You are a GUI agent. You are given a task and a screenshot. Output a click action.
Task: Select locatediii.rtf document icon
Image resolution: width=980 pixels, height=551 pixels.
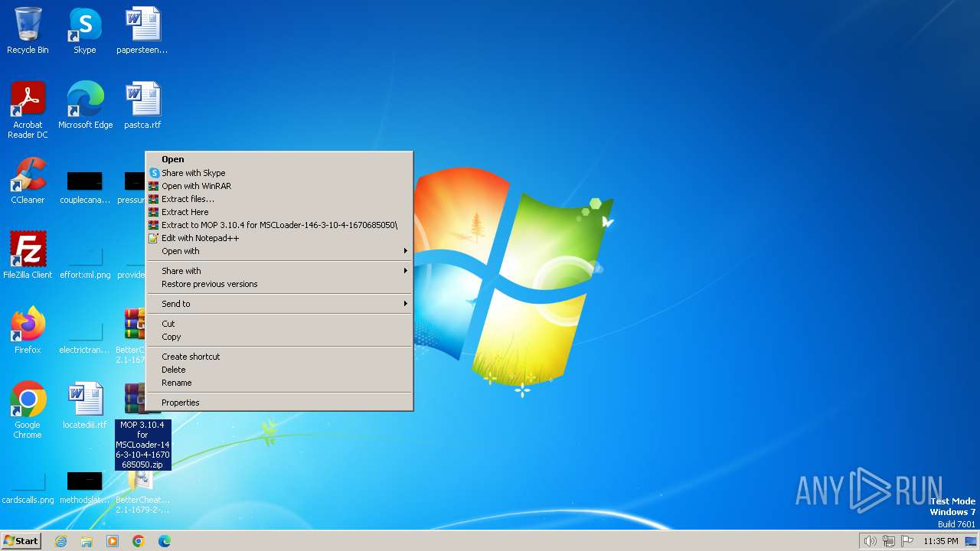[84, 405]
